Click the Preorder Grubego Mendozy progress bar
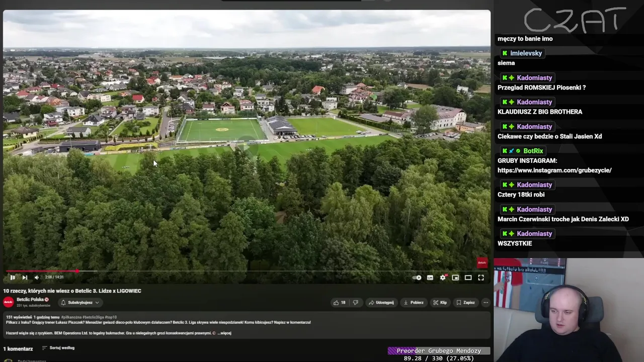The width and height of the screenshot is (644, 362). [439, 351]
